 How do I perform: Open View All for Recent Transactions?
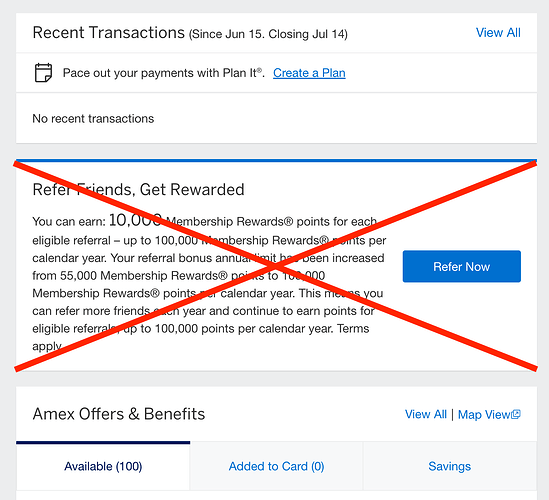point(498,33)
